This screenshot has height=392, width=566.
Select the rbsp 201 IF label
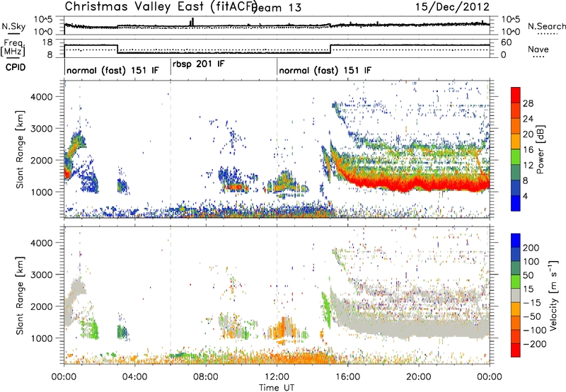coord(199,64)
